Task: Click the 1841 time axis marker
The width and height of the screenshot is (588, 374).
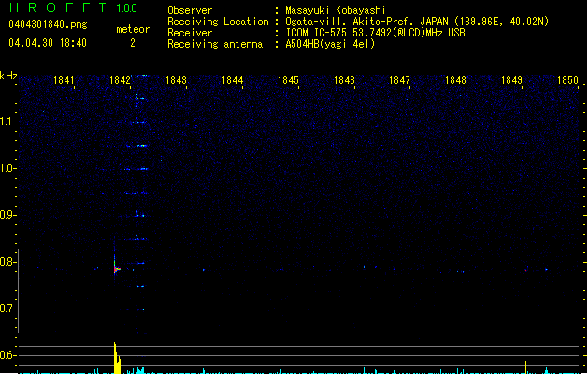Action: [64, 80]
